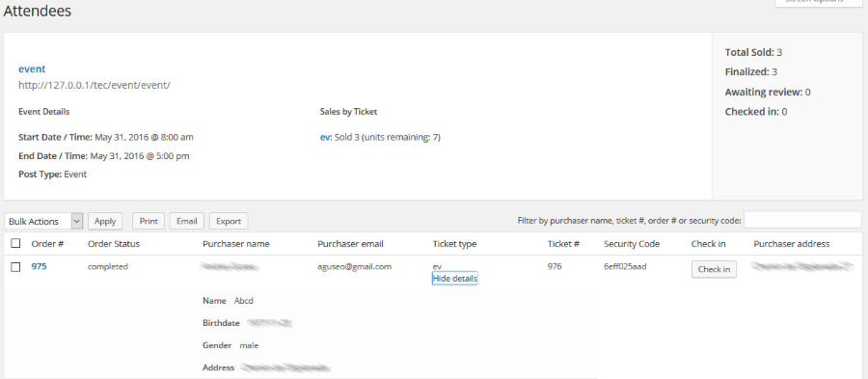Click the Awaiting review: 0 statistic
Image resolution: width=868 pixels, height=379 pixels.
768,92
